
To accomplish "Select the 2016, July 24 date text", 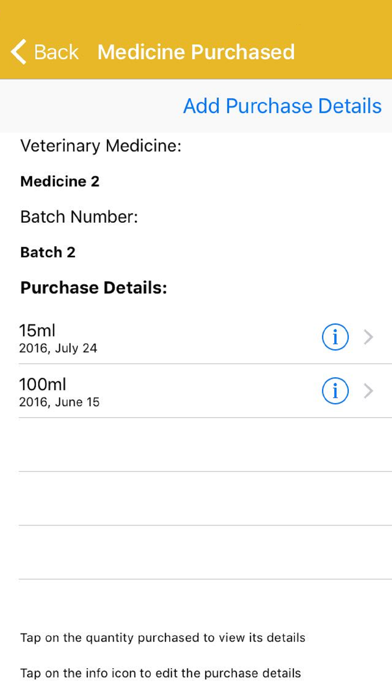I will pyautogui.click(x=58, y=348).
